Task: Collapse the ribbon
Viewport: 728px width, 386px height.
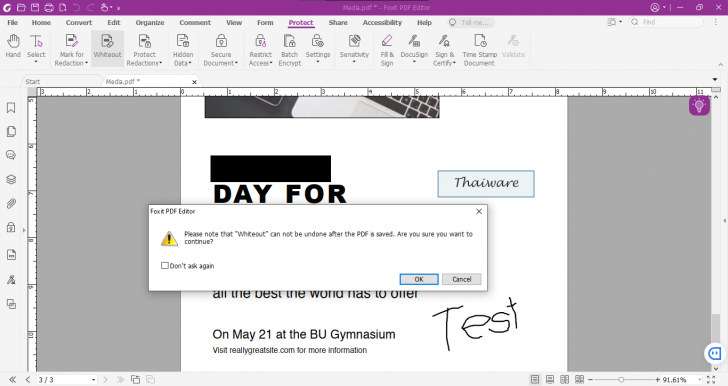Action: tap(721, 65)
